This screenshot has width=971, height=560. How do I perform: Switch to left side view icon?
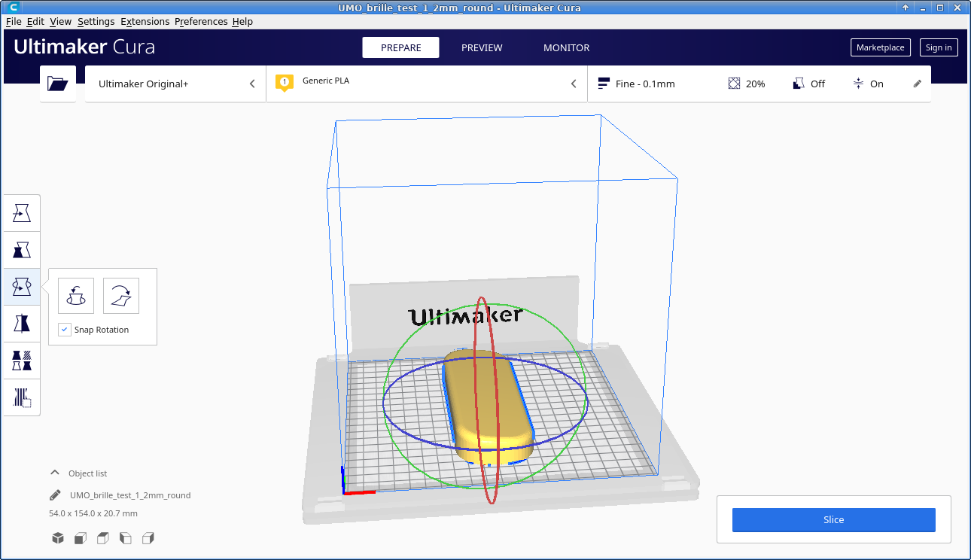[x=126, y=538]
